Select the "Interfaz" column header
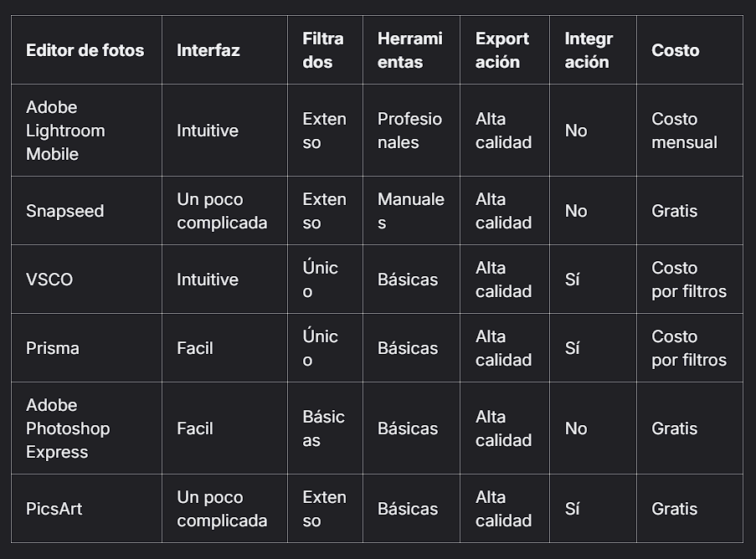Screen dimensions: 756x559 click(x=208, y=50)
